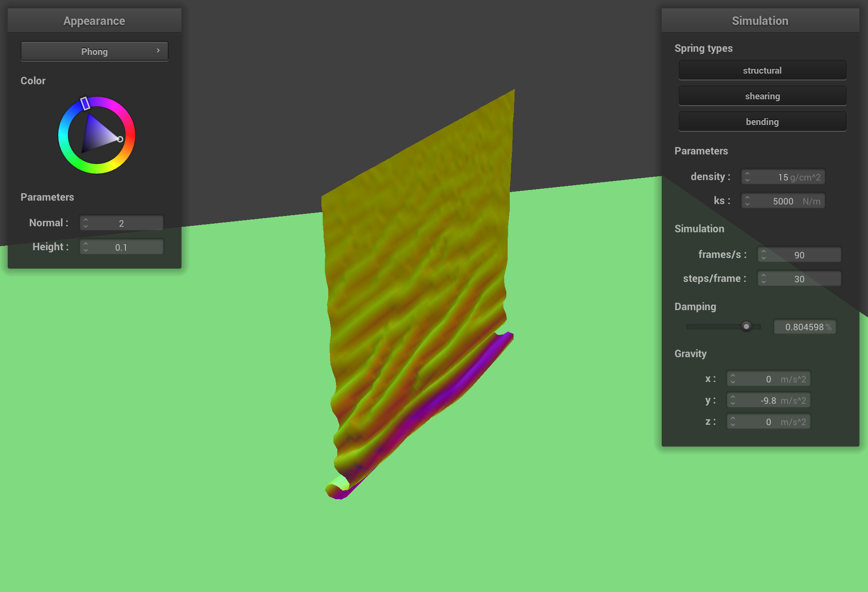868x592 pixels.
Task: Click the gravity z stepper arrows
Action: [x=733, y=421]
